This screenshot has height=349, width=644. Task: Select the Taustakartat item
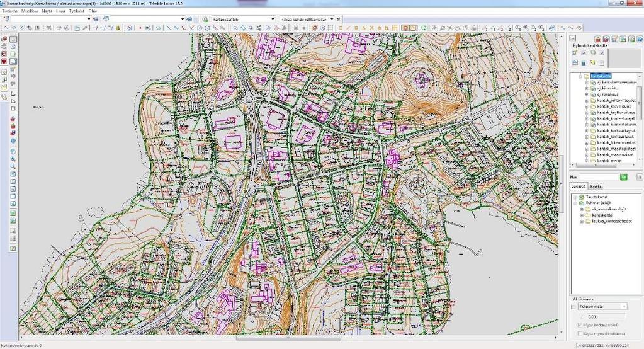[x=597, y=197]
